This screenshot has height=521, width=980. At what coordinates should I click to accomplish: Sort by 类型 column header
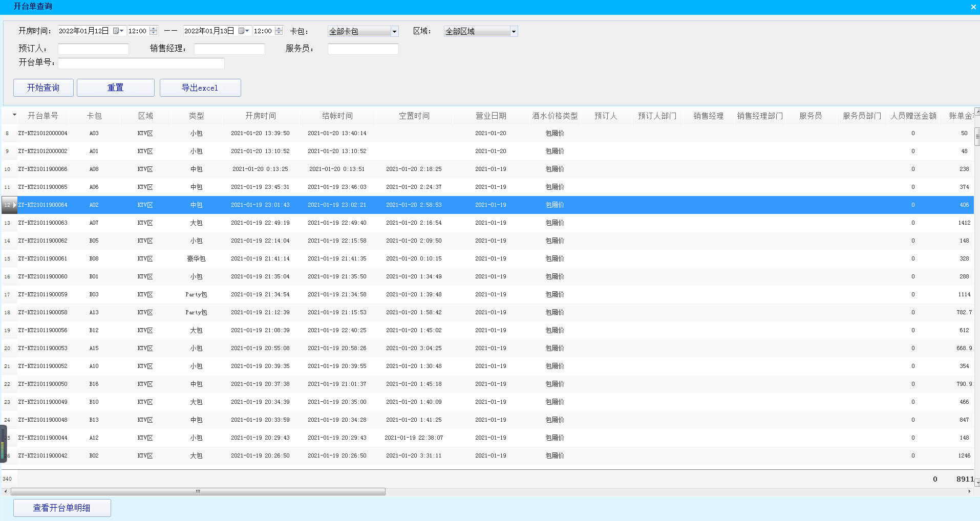(197, 116)
